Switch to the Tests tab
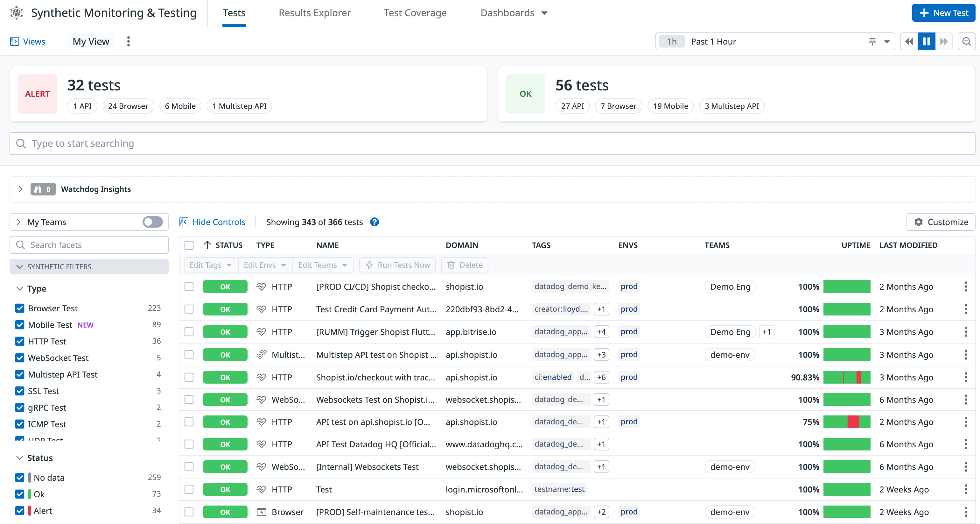 [234, 13]
